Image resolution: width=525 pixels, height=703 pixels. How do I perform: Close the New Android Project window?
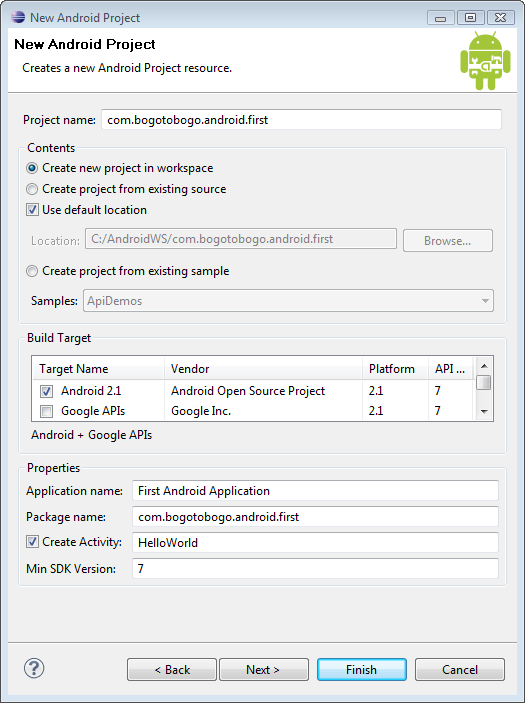[x=500, y=18]
